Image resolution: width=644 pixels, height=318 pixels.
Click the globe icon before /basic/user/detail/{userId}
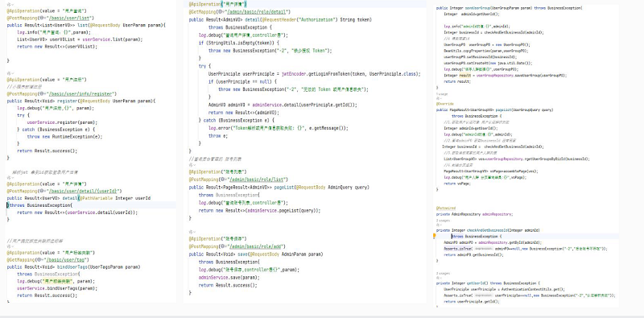pyautogui.click(x=43, y=191)
